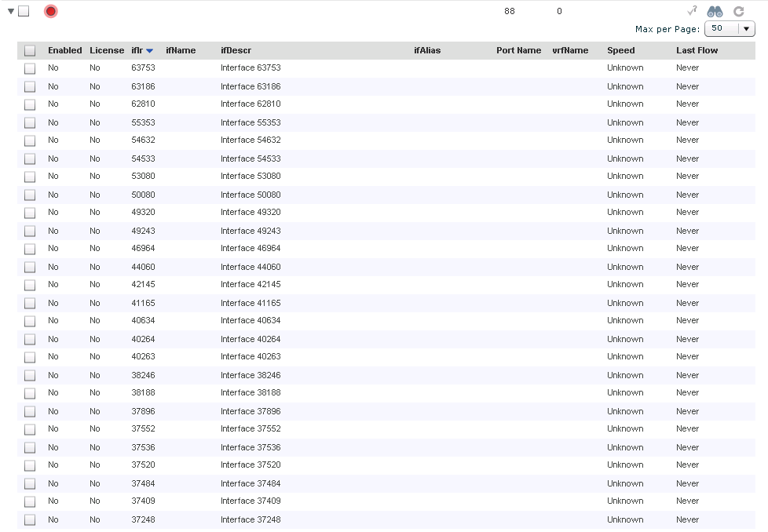Click the binoculars search icon
The height and width of the screenshot is (532, 768).
[715, 11]
